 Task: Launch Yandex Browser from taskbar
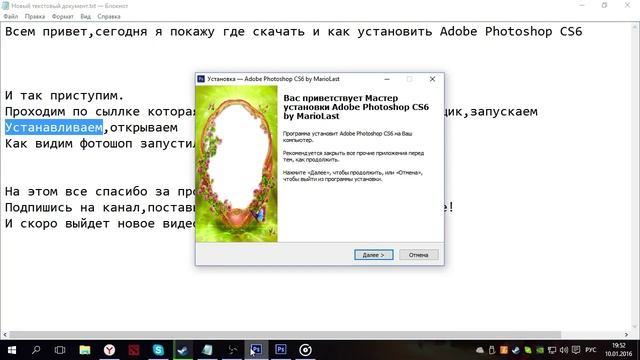pyautogui.click(x=109, y=350)
